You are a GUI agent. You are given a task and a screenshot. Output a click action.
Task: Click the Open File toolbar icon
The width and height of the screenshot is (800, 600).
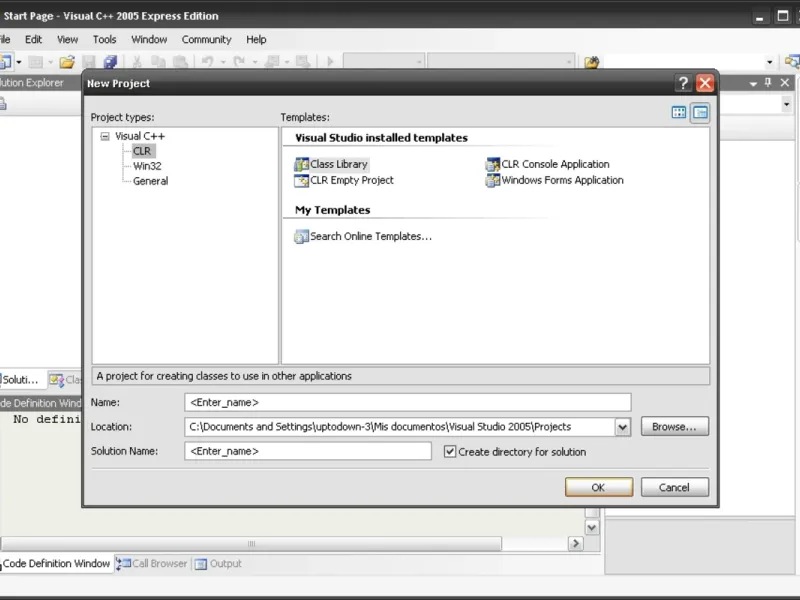(67, 62)
